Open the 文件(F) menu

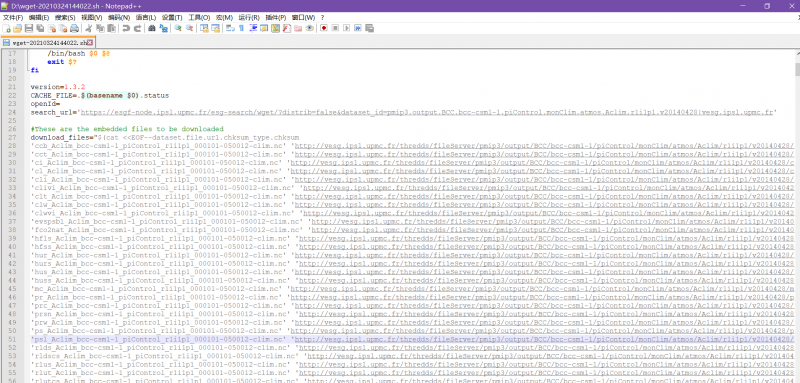pos(13,17)
